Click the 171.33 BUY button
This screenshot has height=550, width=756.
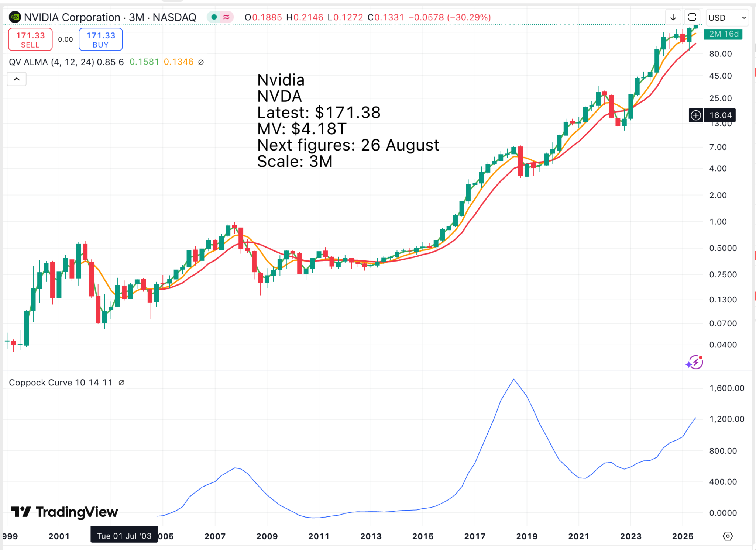click(101, 39)
